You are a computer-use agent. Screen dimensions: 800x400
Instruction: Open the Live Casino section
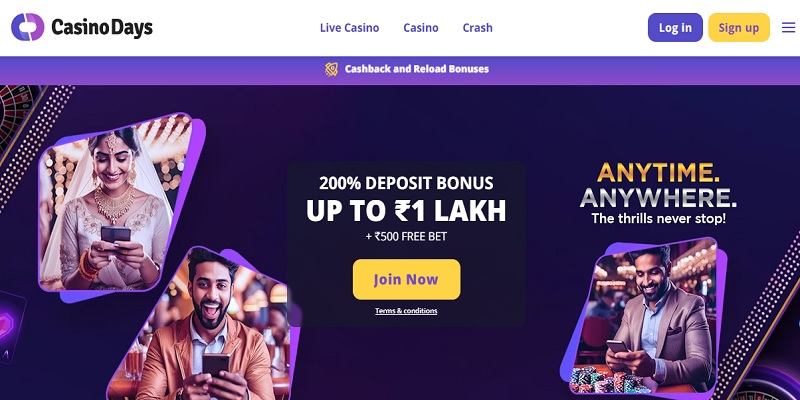click(349, 28)
